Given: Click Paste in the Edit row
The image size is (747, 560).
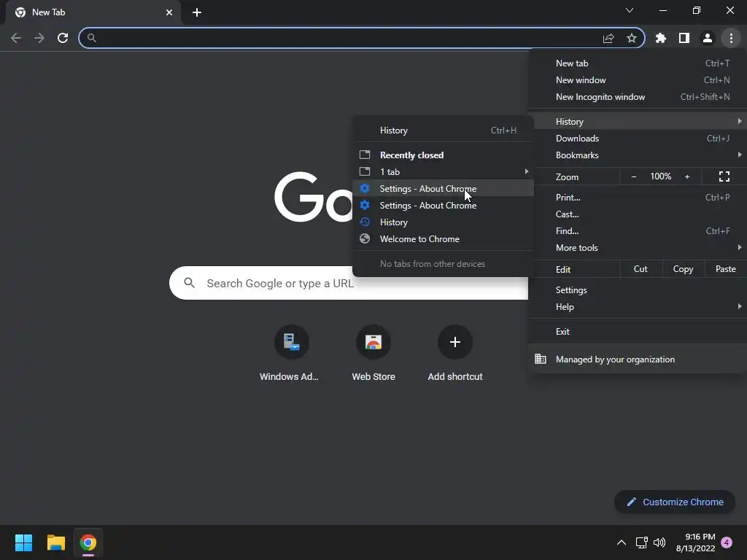Looking at the screenshot, I should [726, 269].
